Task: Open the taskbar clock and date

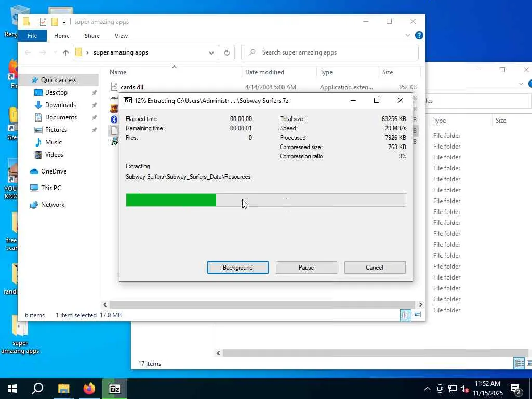Action: (x=487, y=389)
